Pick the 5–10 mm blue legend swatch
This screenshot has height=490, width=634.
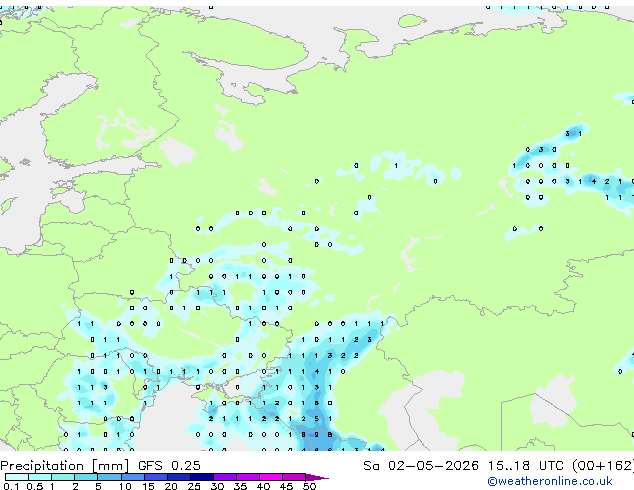point(109,477)
